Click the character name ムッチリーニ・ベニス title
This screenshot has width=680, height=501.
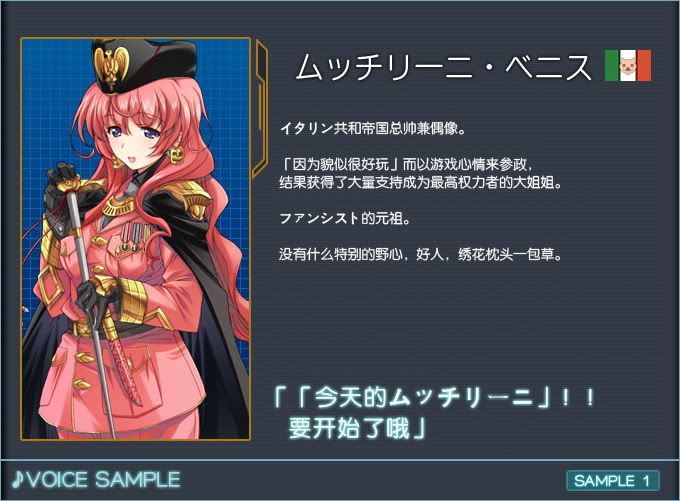click(443, 67)
